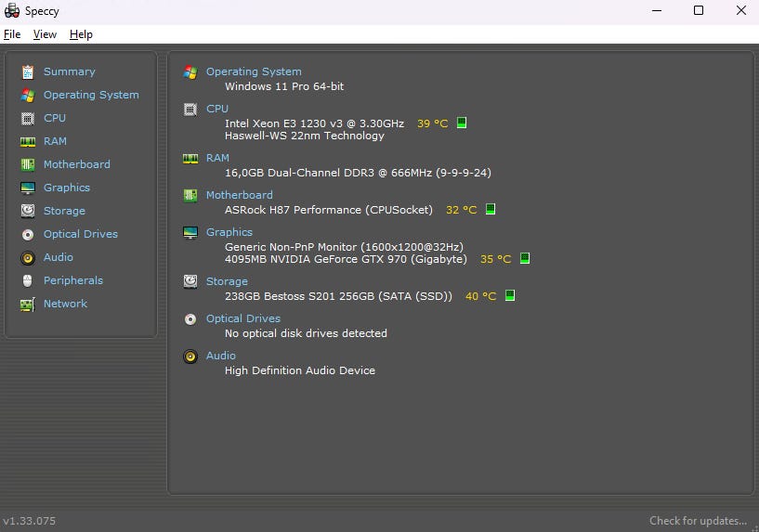Click the Motherboard heading link in summary
The height and width of the screenshot is (532, 759).
(239, 195)
